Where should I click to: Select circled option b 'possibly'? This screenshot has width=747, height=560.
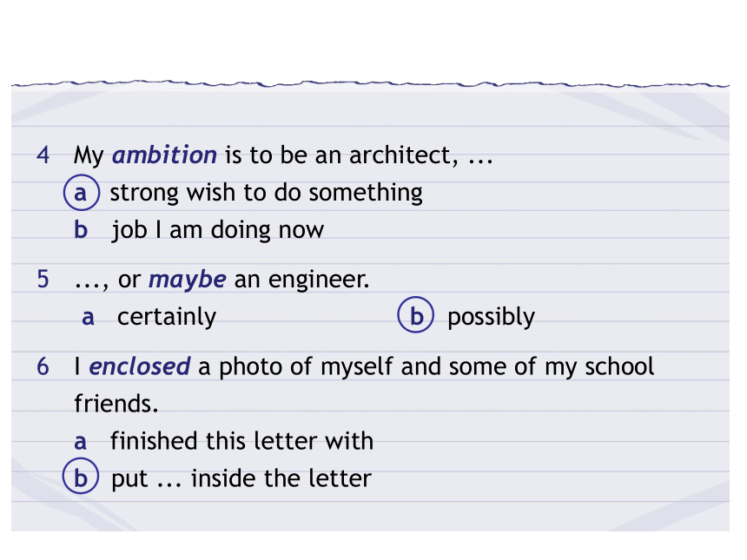(x=416, y=315)
